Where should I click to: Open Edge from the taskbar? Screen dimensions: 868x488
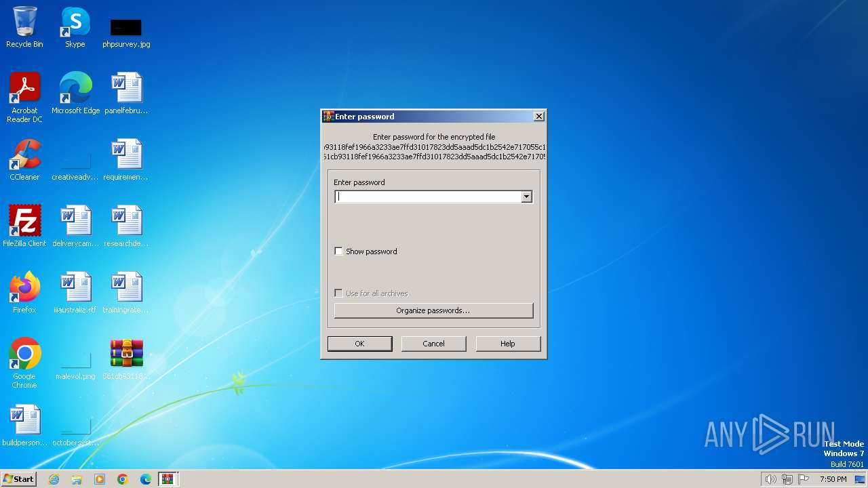(x=146, y=479)
